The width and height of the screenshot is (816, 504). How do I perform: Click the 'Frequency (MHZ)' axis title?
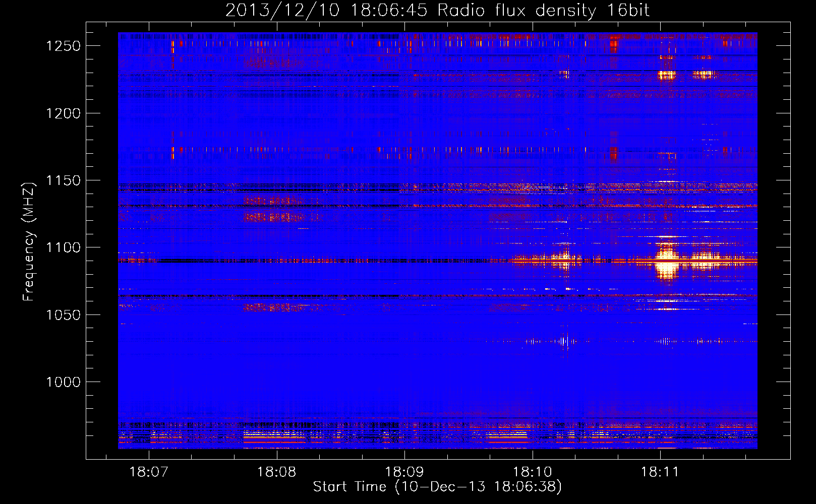pos(29,242)
